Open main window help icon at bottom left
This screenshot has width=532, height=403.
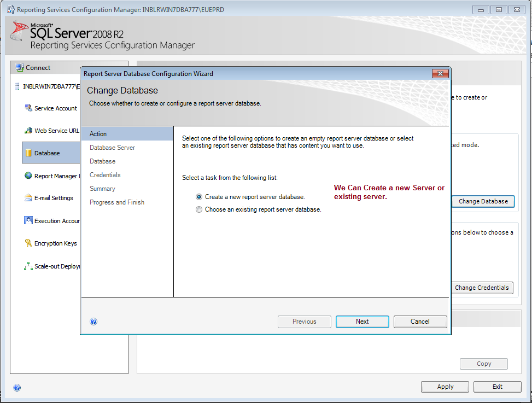pyautogui.click(x=17, y=387)
